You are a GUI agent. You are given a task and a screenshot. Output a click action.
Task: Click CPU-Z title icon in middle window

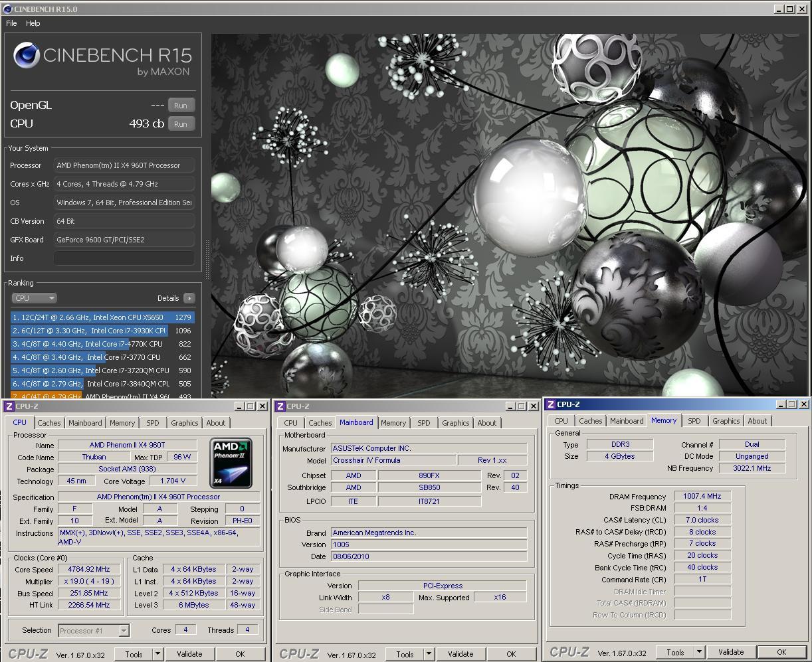tap(280, 406)
